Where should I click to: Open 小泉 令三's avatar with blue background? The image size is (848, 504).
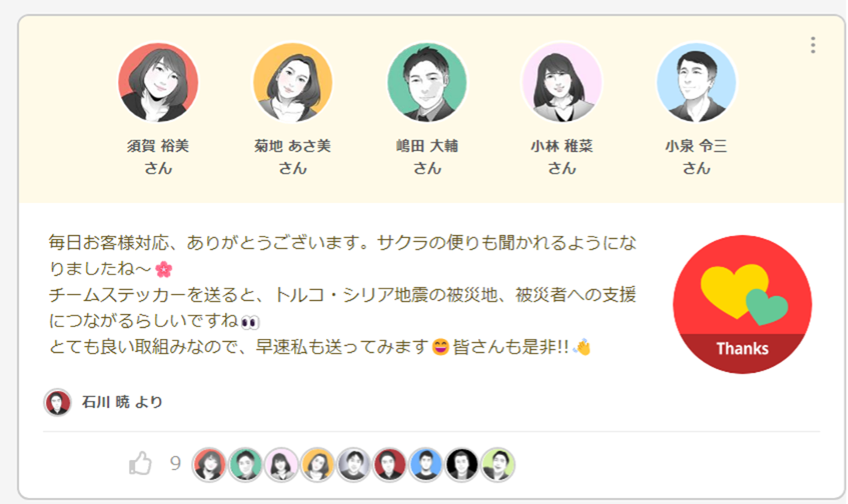697,82
